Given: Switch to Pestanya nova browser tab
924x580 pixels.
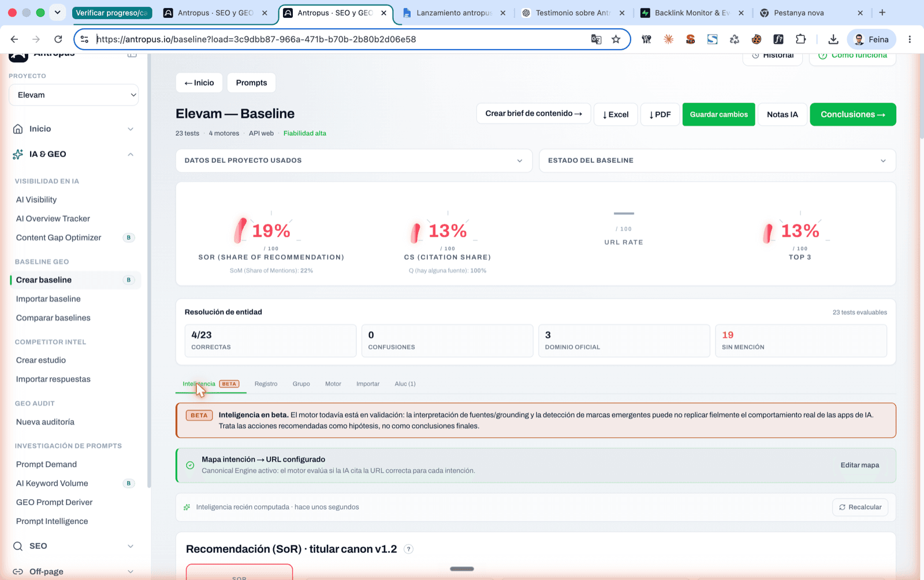Looking at the screenshot, I should click(x=811, y=13).
